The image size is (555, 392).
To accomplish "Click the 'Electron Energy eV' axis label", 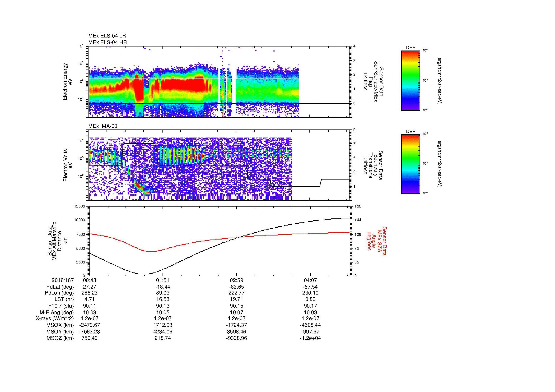I will 67,82.
